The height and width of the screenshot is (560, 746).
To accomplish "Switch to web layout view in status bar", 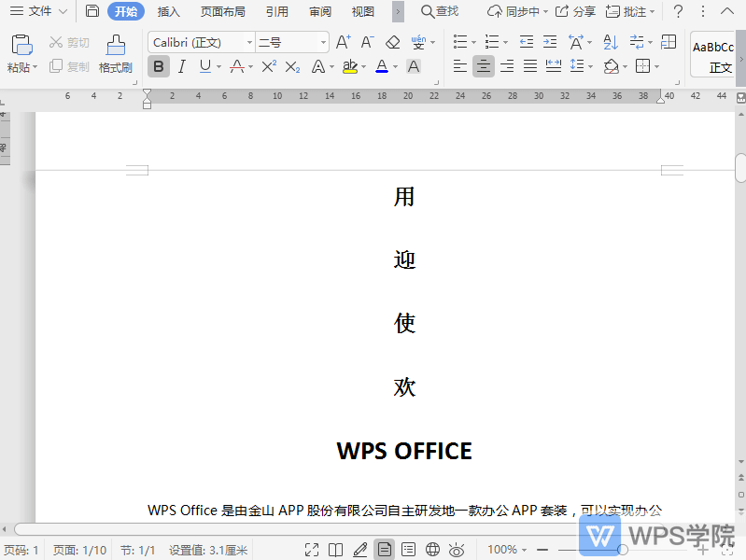I will coord(432,550).
